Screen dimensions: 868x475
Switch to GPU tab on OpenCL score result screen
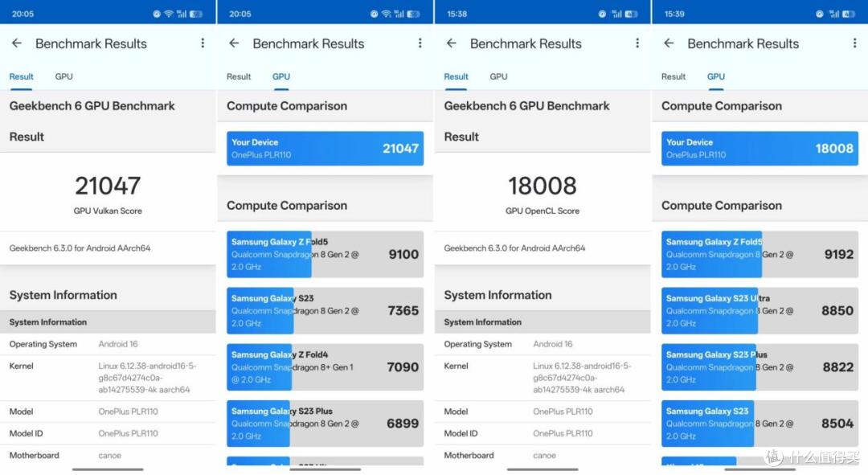(498, 76)
